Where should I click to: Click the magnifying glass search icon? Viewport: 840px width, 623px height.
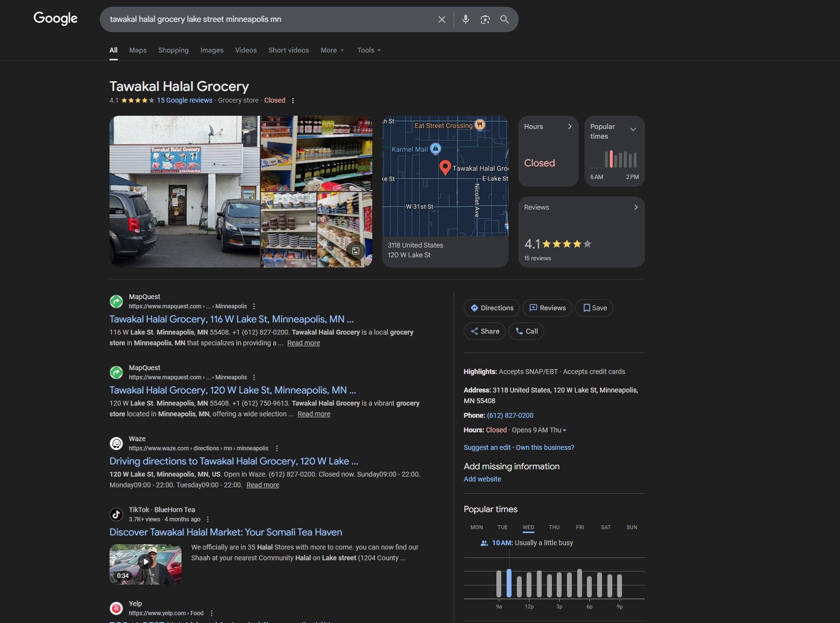[504, 19]
